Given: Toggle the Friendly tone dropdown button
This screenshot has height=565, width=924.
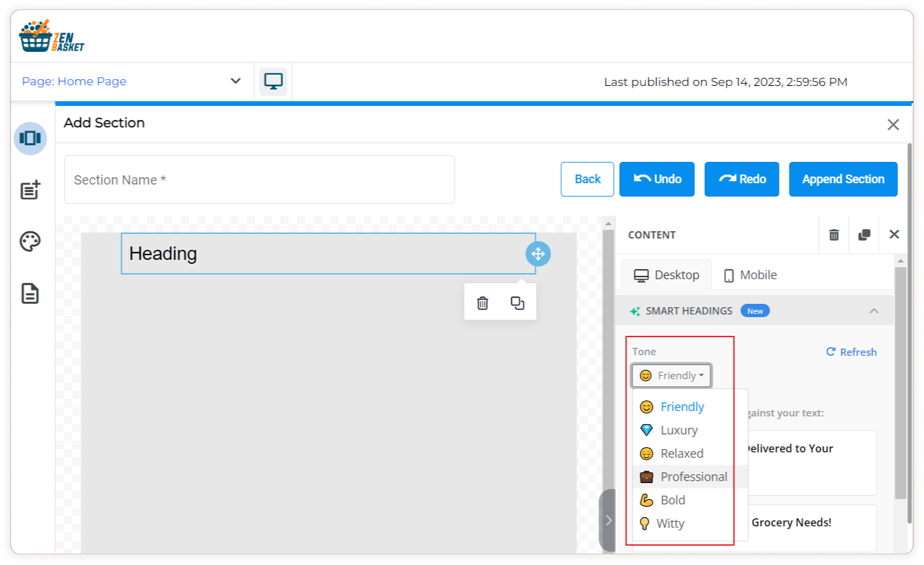Looking at the screenshot, I should [x=671, y=376].
